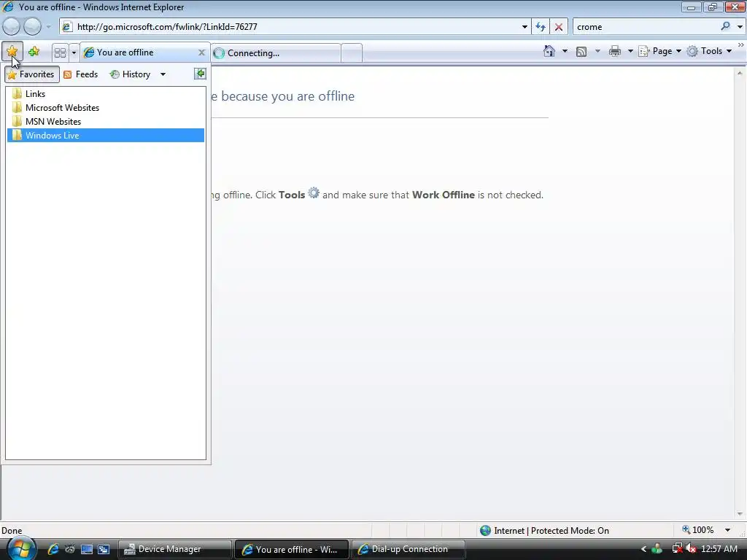The height and width of the screenshot is (560, 747).
Task: Click the Show Desktop Quick Launch icon
Action: tap(87, 549)
